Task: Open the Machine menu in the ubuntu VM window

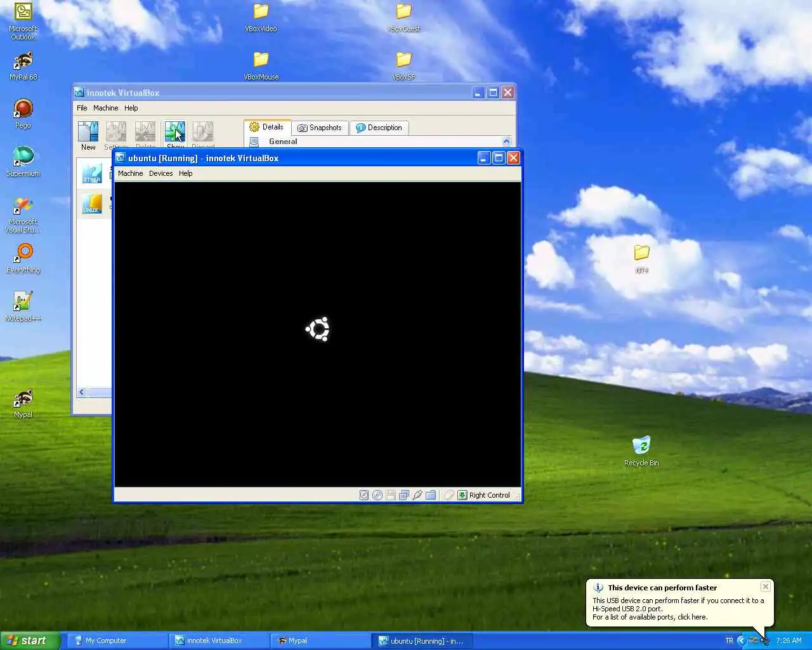Action: [x=131, y=173]
